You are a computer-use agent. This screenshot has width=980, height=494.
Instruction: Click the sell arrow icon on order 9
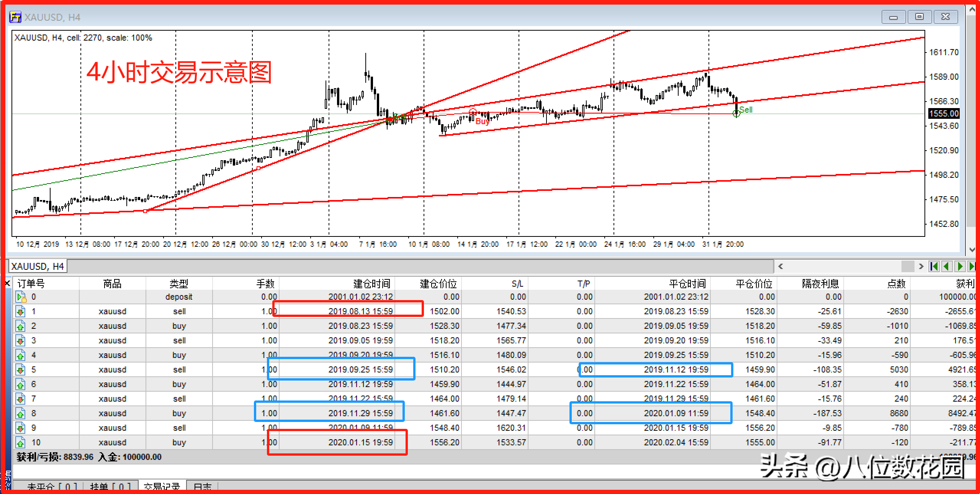pos(21,428)
